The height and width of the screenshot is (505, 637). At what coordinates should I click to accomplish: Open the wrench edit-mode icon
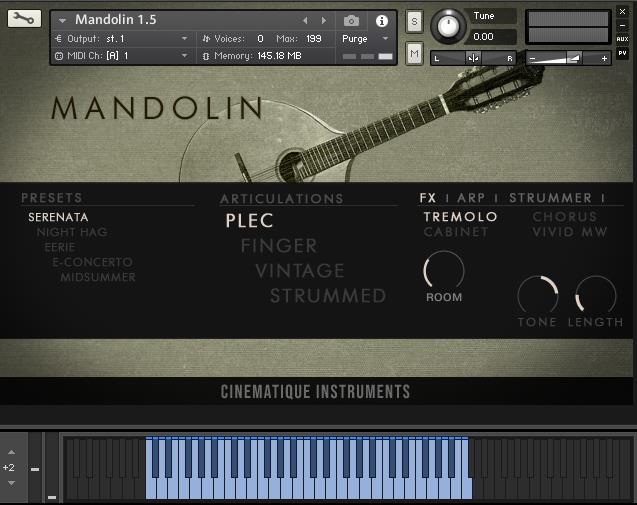(x=24, y=18)
